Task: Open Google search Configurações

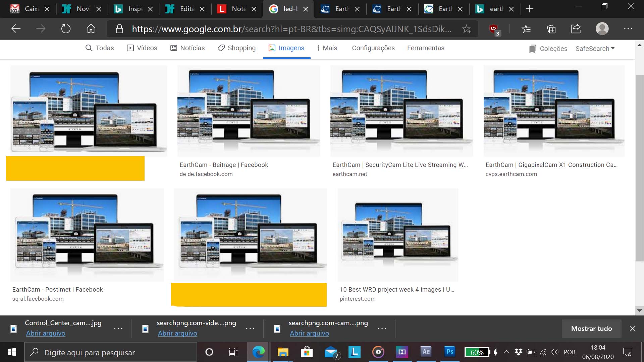Action: coord(373,48)
